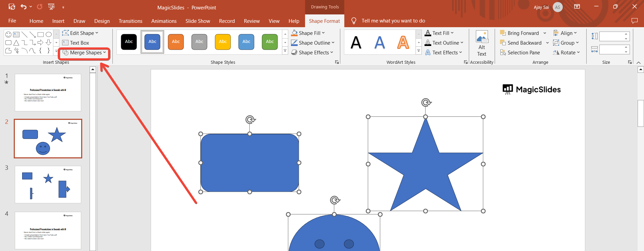Open the Merge Shapes dropdown

[84, 53]
